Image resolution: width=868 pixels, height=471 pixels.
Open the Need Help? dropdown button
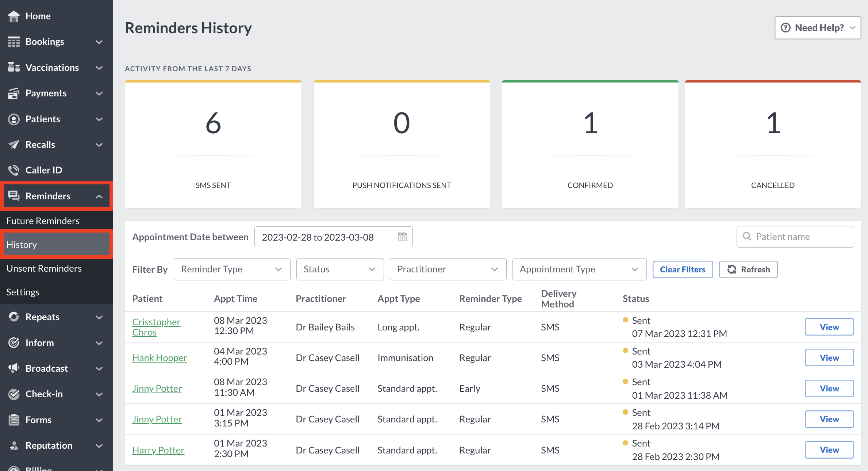[818, 28]
